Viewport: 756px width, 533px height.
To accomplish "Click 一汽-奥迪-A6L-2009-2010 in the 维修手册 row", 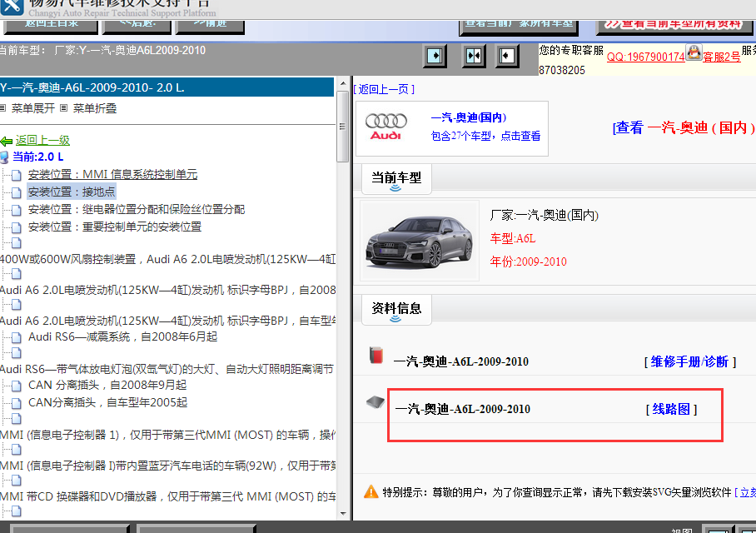I will pyautogui.click(x=461, y=361).
